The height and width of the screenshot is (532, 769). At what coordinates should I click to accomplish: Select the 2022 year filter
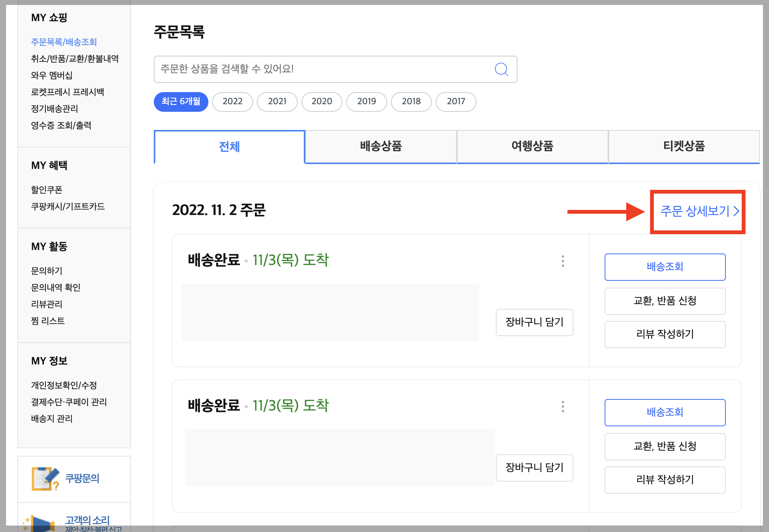tap(232, 102)
